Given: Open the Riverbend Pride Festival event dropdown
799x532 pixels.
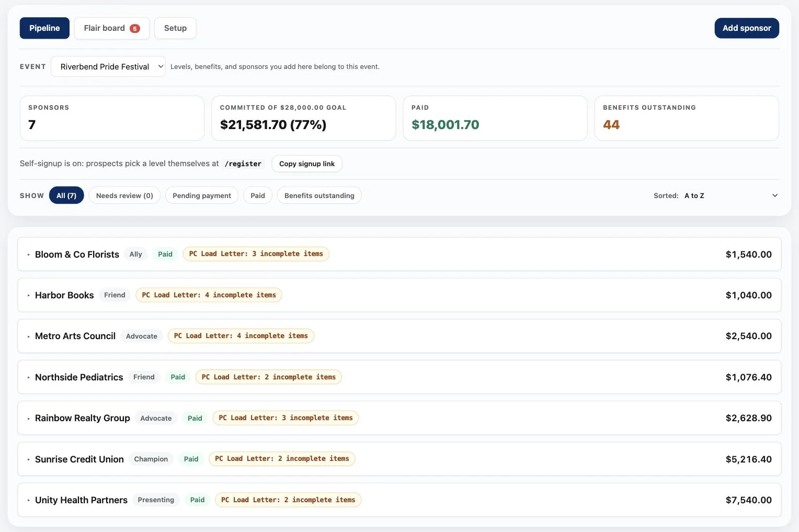Looking at the screenshot, I should (108, 66).
